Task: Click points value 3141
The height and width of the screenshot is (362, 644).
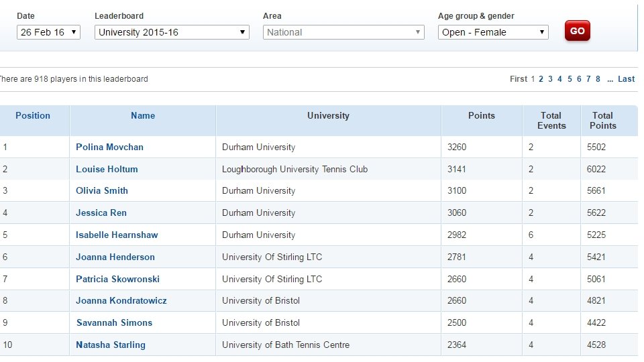Action: [x=457, y=169]
